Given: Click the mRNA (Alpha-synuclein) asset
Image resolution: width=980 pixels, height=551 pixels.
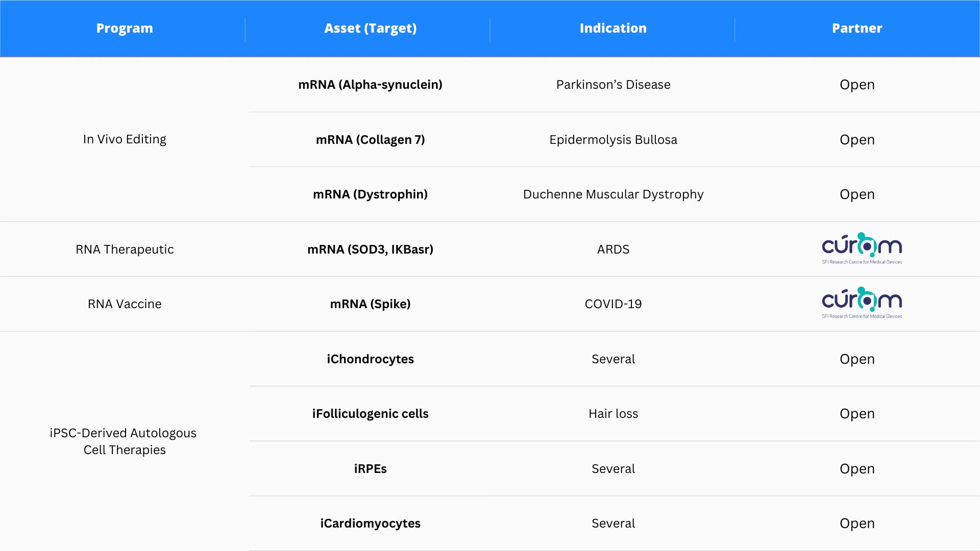Looking at the screenshot, I should click(x=371, y=85).
